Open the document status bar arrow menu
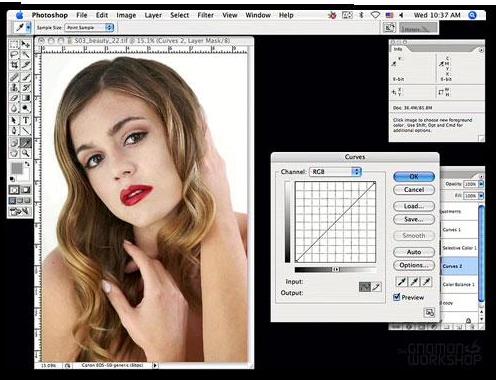This screenshot has width=496, height=380. click(x=155, y=365)
